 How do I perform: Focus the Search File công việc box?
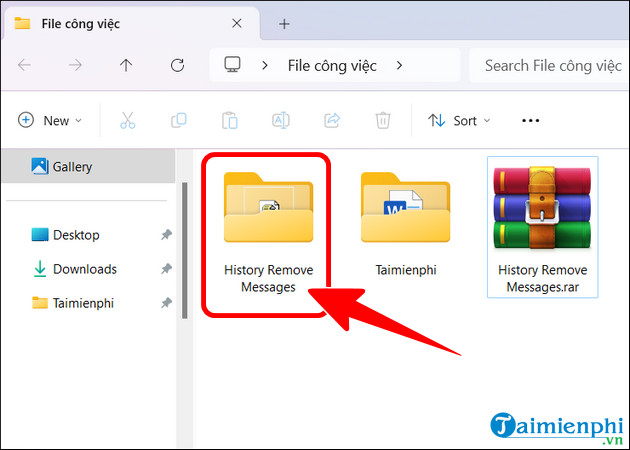[549, 65]
